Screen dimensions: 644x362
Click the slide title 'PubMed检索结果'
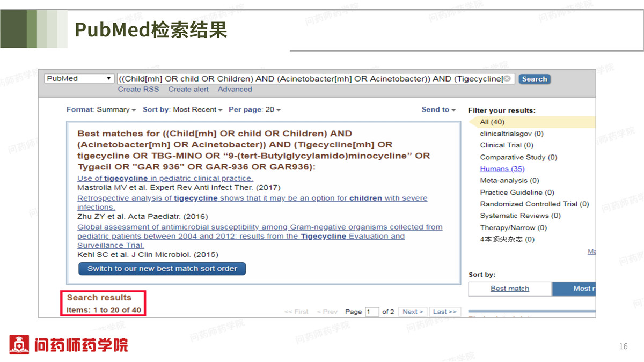click(151, 29)
